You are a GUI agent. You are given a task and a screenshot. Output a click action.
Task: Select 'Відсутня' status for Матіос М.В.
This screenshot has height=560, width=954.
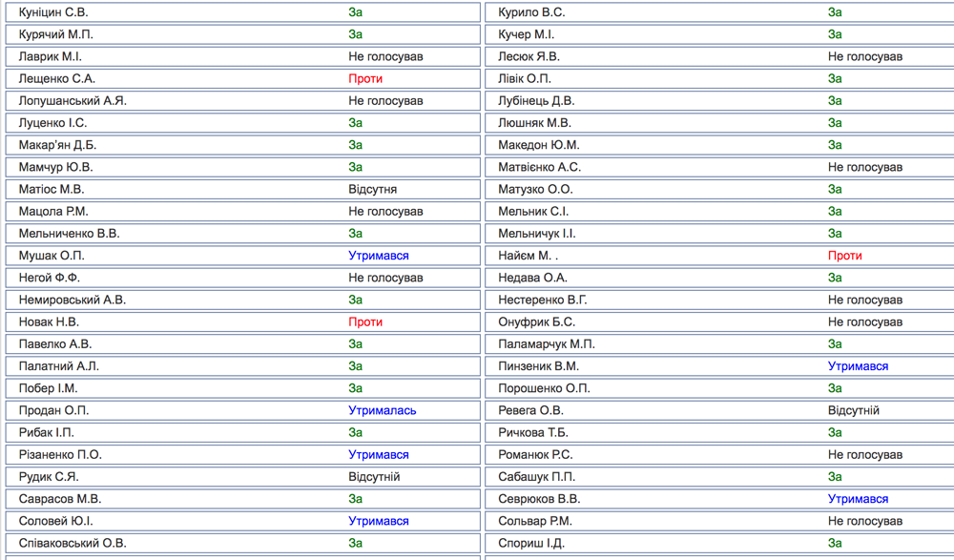point(372,189)
